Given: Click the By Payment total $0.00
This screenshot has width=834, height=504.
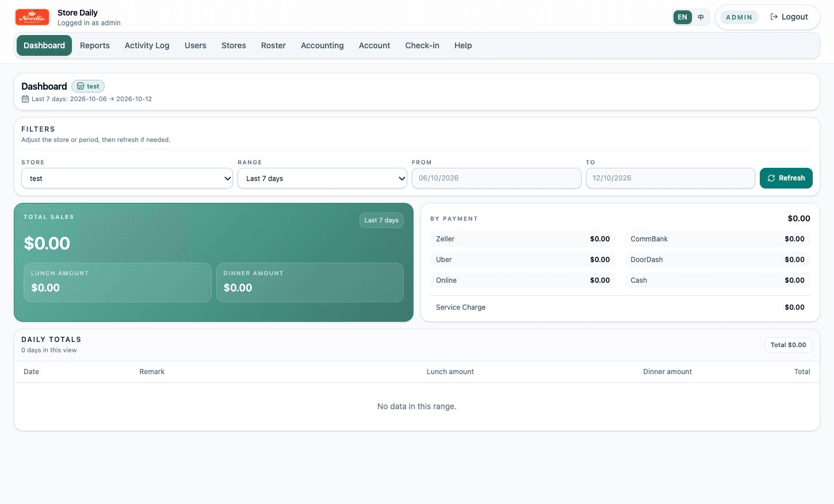Looking at the screenshot, I should click(x=799, y=218).
